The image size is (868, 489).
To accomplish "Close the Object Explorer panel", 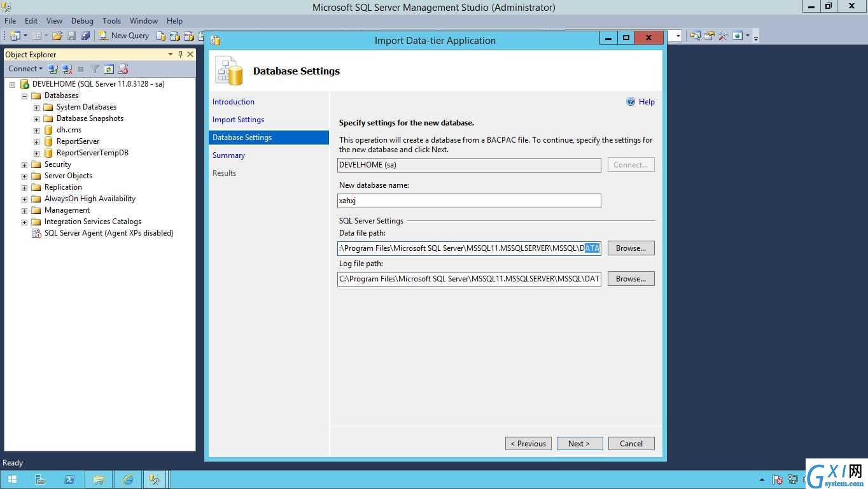I will (190, 55).
